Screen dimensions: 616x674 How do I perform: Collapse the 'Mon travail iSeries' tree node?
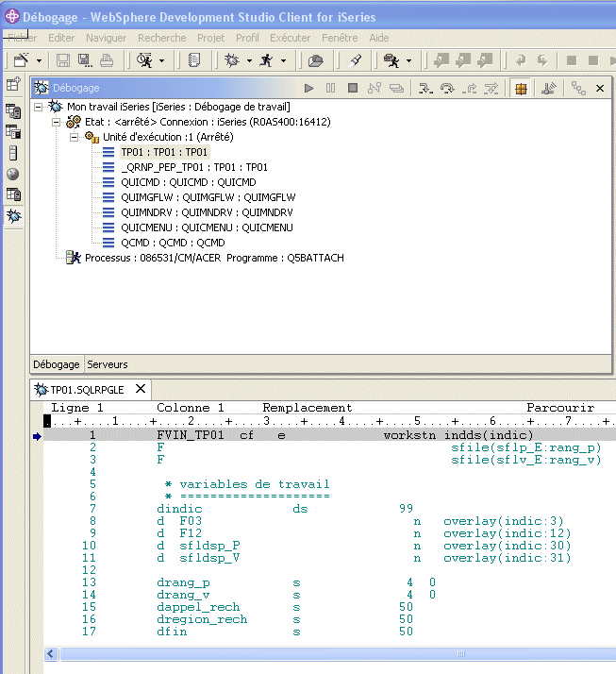click(39, 107)
